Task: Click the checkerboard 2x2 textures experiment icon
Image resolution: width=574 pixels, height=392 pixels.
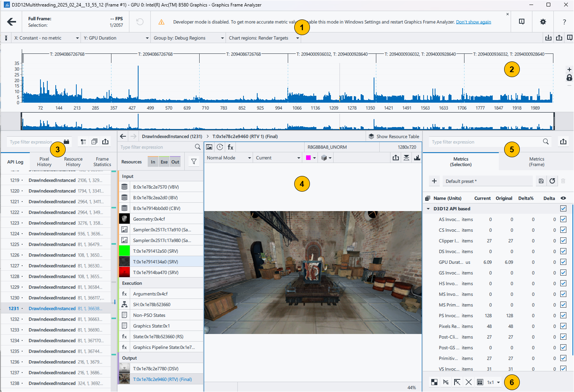Action: [x=434, y=382]
